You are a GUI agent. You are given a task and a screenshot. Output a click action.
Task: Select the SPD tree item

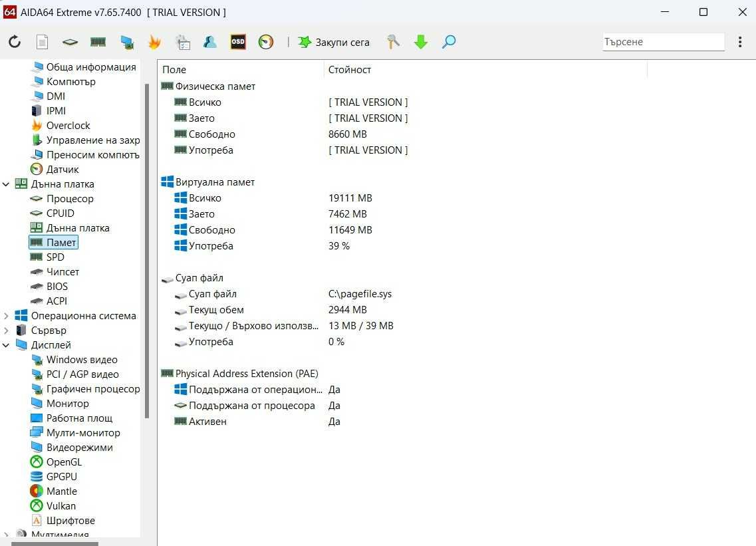(x=48, y=257)
